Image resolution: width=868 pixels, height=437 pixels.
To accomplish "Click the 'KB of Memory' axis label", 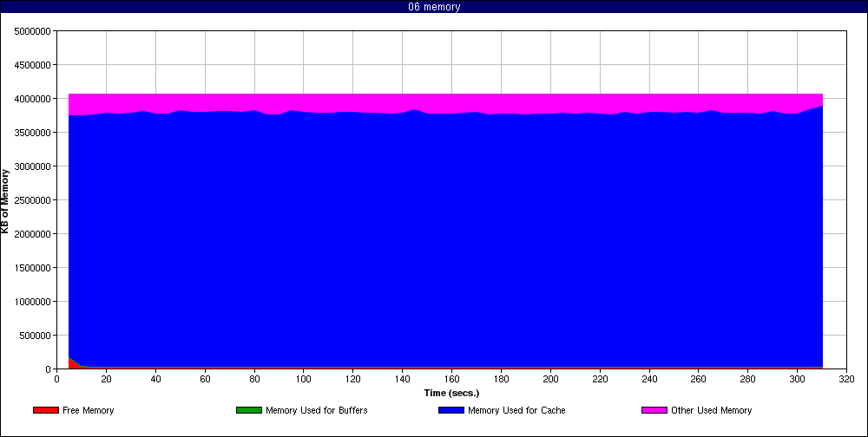I will (5, 201).
